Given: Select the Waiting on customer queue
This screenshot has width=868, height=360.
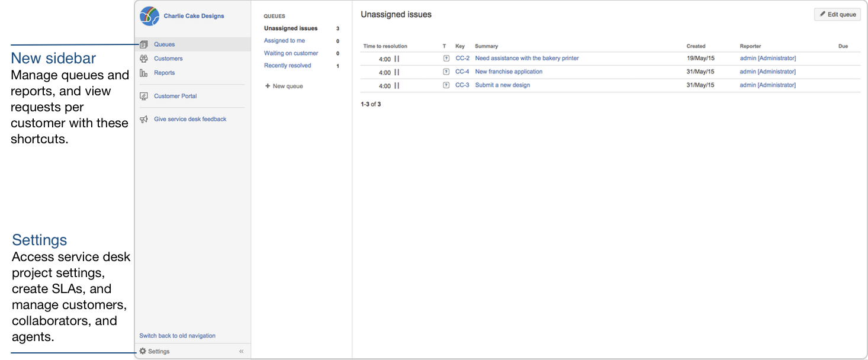Looking at the screenshot, I should tap(291, 53).
